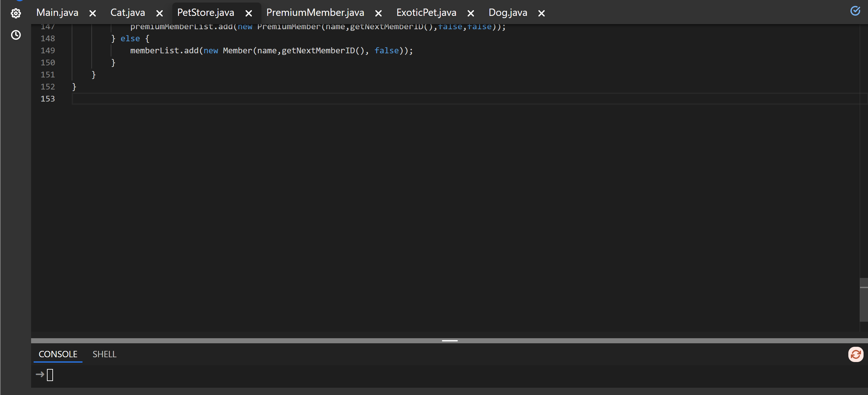Viewport: 868px width, 395px height.
Task: Switch to the Main.java tab
Action: tap(57, 13)
